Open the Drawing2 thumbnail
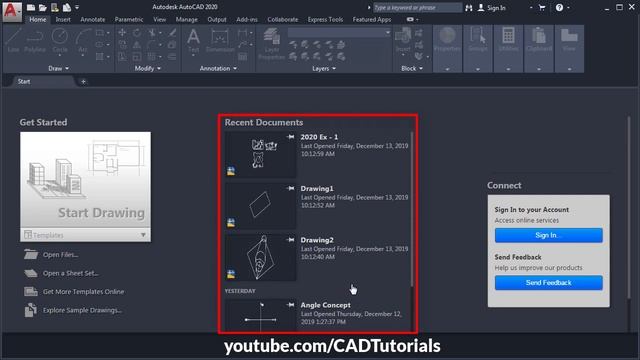Viewport: 640px width, 360px height. (260, 257)
